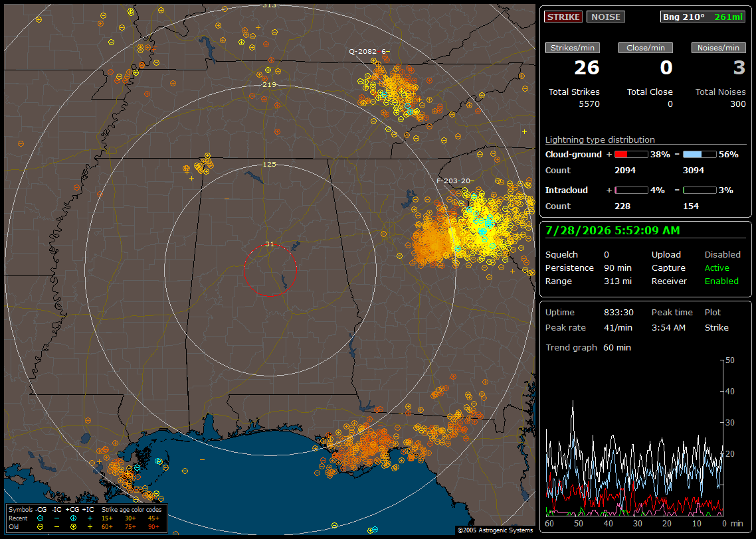Click the negative intracloud count 154
The height and width of the screenshot is (539, 756).
[691, 206]
